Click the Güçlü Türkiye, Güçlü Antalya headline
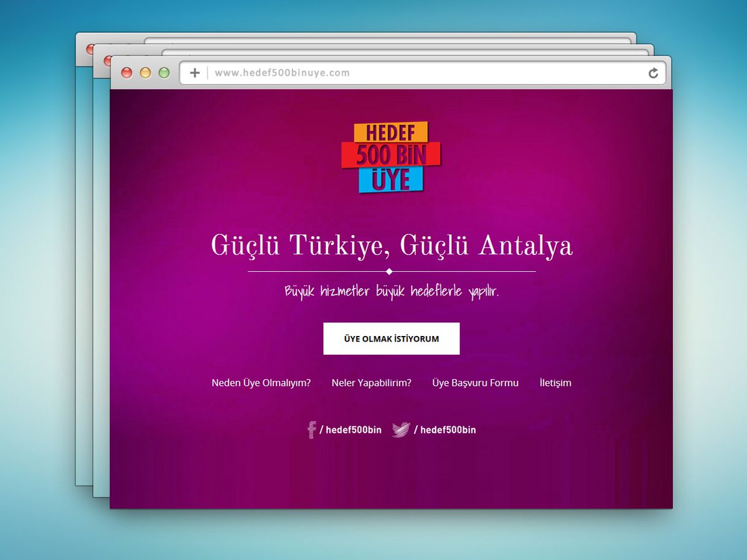This screenshot has width=747, height=560. [392, 246]
